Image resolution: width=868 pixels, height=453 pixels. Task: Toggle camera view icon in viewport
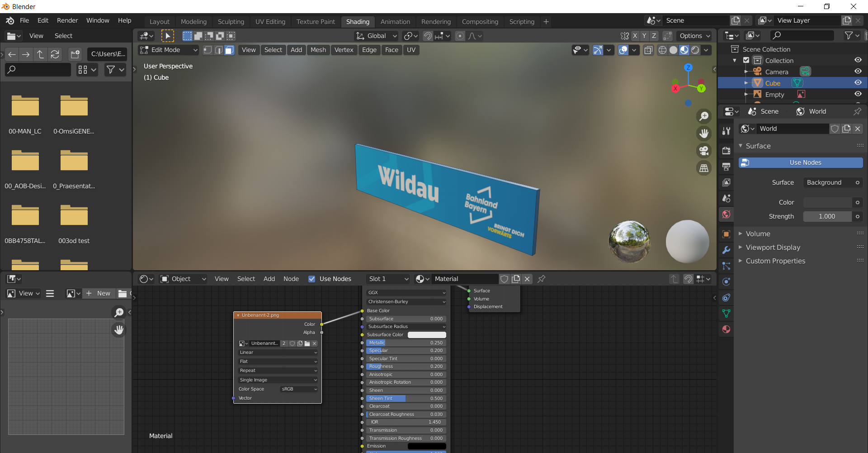click(x=704, y=151)
